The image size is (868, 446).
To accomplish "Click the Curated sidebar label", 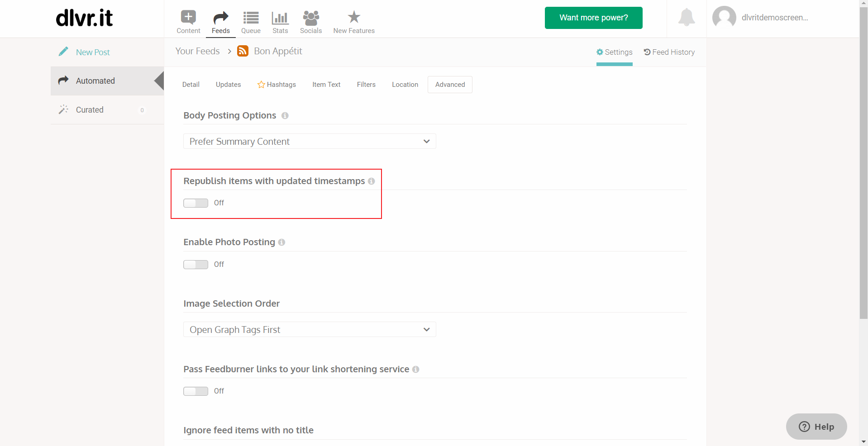I will coord(90,110).
